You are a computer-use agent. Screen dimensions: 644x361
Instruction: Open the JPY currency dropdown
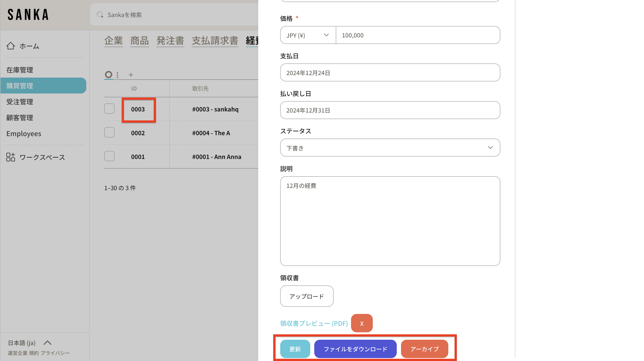(308, 35)
